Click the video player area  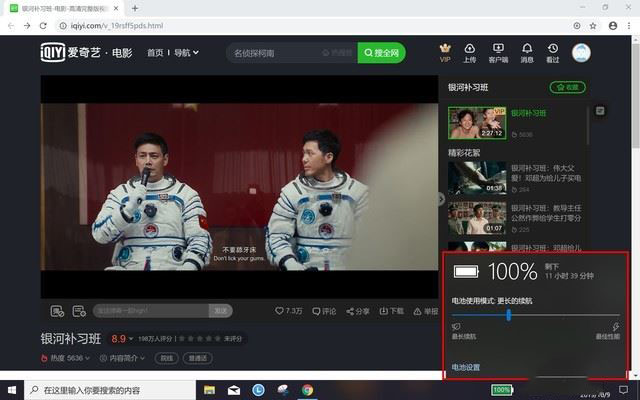[x=239, y=187]
